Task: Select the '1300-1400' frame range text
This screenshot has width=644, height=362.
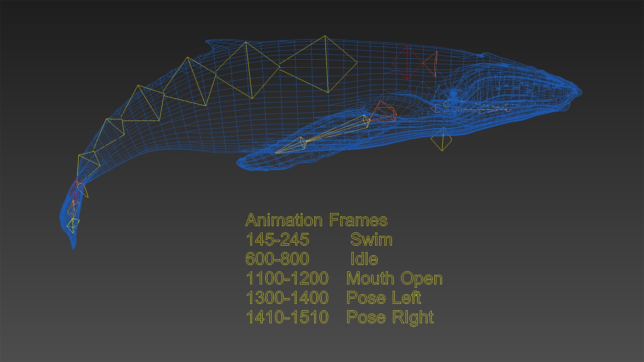Action: click(x=287, y=298)
